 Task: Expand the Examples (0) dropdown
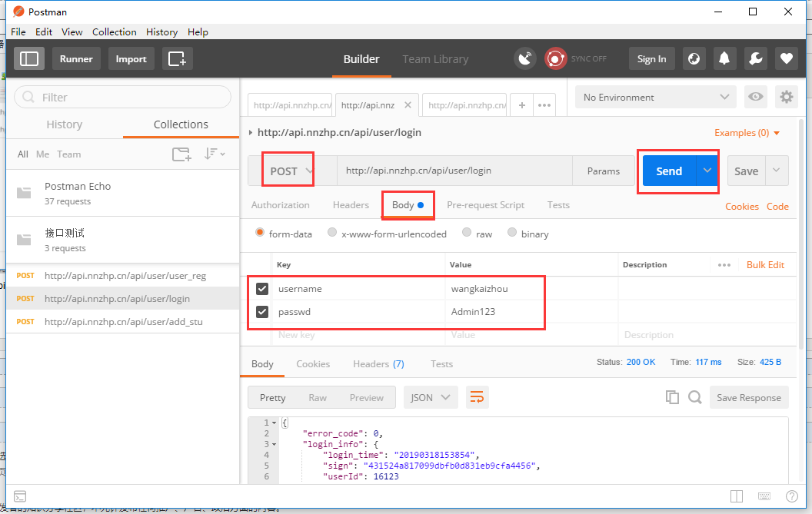pyautogui.click(x=747, y=132)
